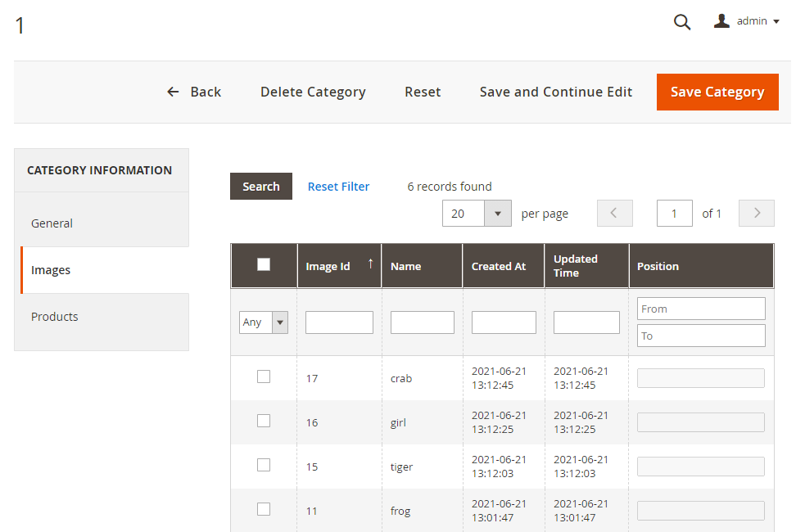Click the Delete Category button
Screen dimensions: 796x532
[313, 92]
